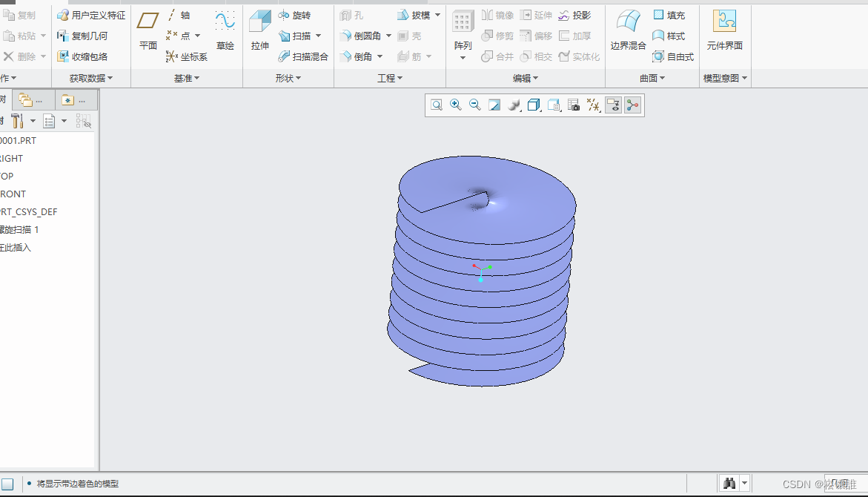Open the 倒圆角 round dropdown arrow
This screenshot has height=497, width=868.
point(388,36)
